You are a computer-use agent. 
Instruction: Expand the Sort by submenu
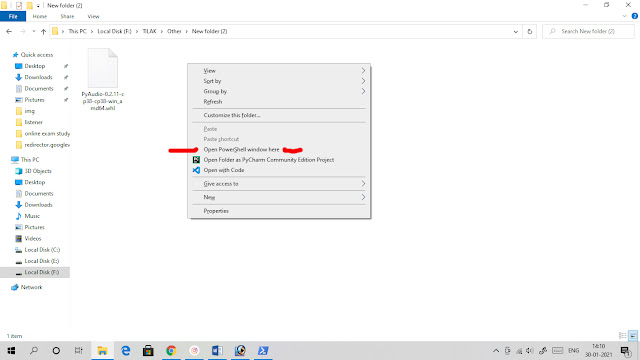(279, 81)
